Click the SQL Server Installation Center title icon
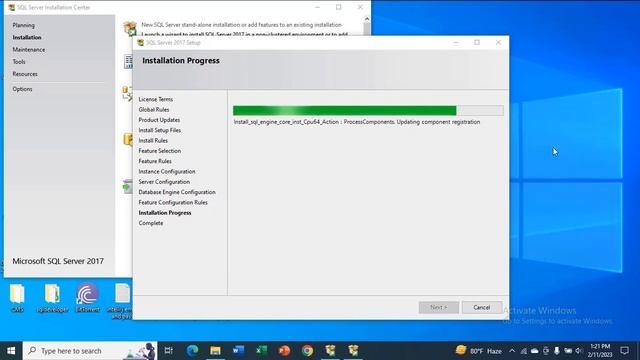Image resolution: width=640 pixels, height=360 pixels. tap(11, 7)
